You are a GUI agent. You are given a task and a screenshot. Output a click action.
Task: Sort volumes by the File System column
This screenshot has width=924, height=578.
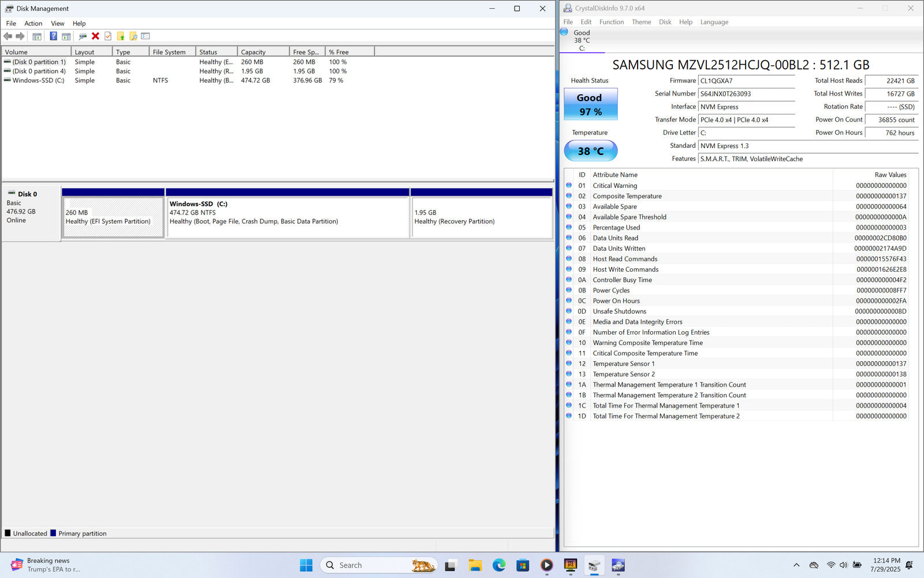tap(169, 52)
